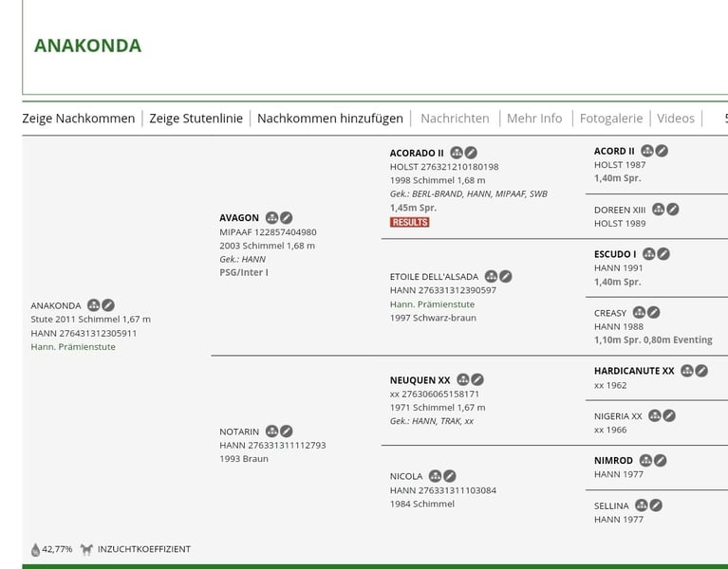Open the progeny icon beside ACORD II
728x569 pixels.
[x=646, y=151]
